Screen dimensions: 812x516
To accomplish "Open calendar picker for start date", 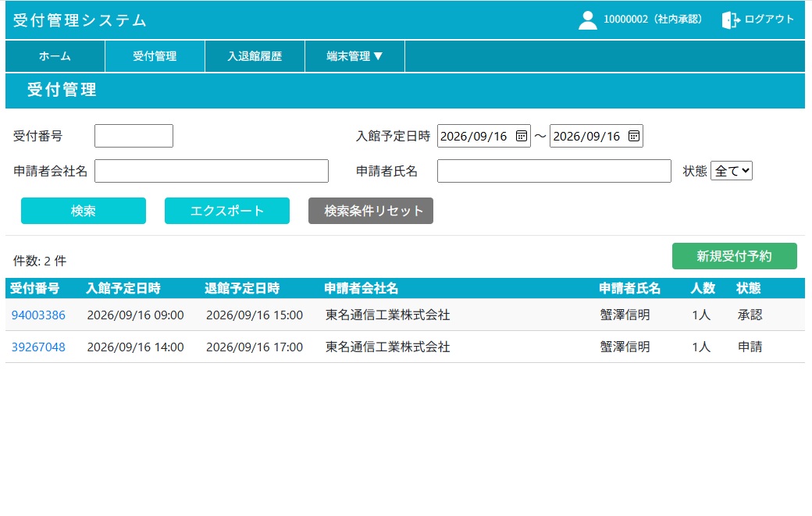I will click(x=521, y=136).
